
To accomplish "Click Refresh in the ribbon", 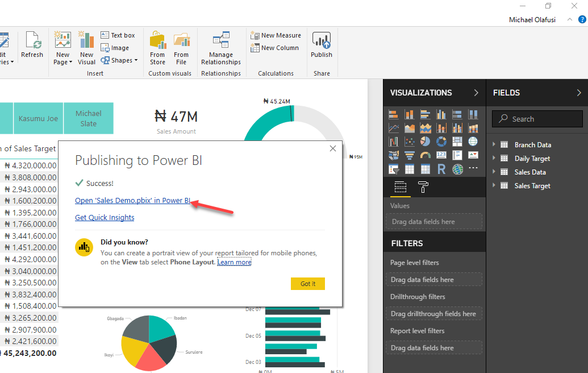I will [32, 43].
